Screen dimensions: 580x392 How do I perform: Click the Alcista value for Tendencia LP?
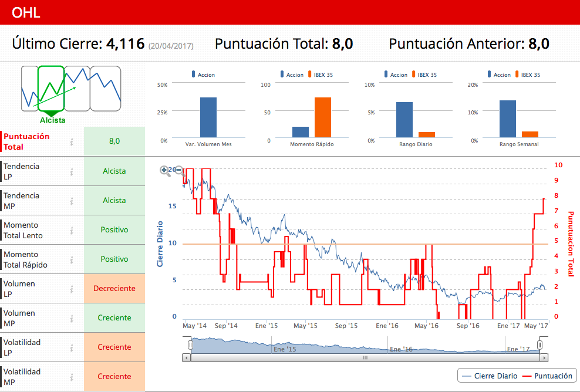click(114, 171)
